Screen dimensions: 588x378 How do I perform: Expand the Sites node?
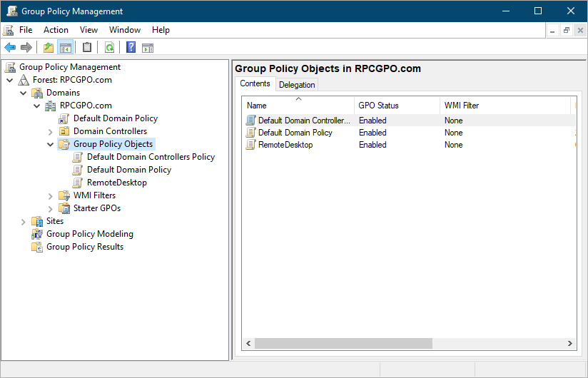click(24, 221)
